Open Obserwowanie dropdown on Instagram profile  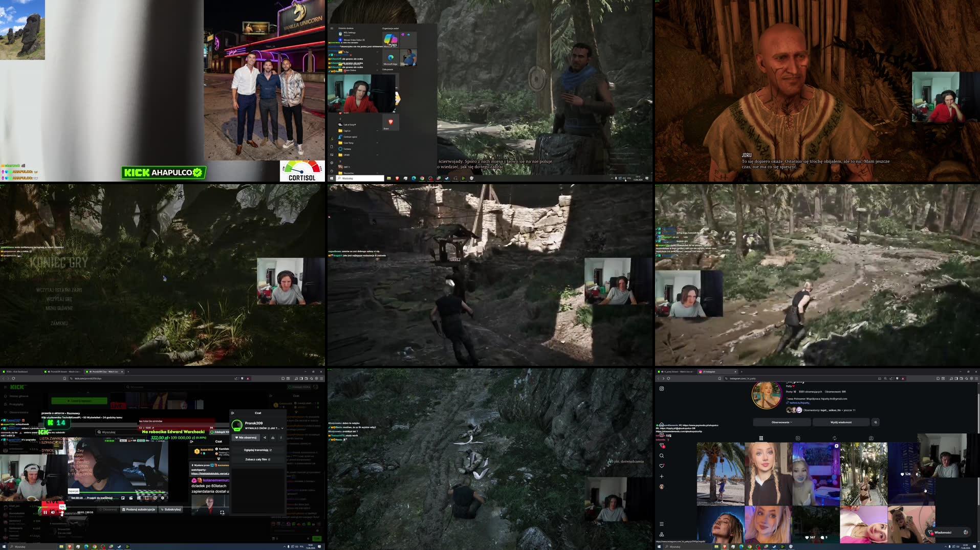pos(781,422)
